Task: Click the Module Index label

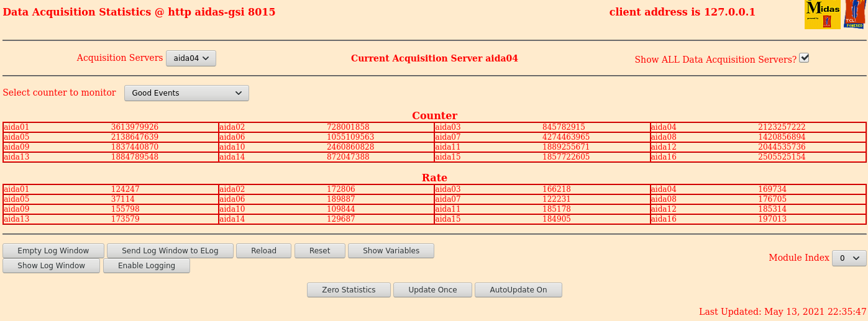Action: point(799,258)
